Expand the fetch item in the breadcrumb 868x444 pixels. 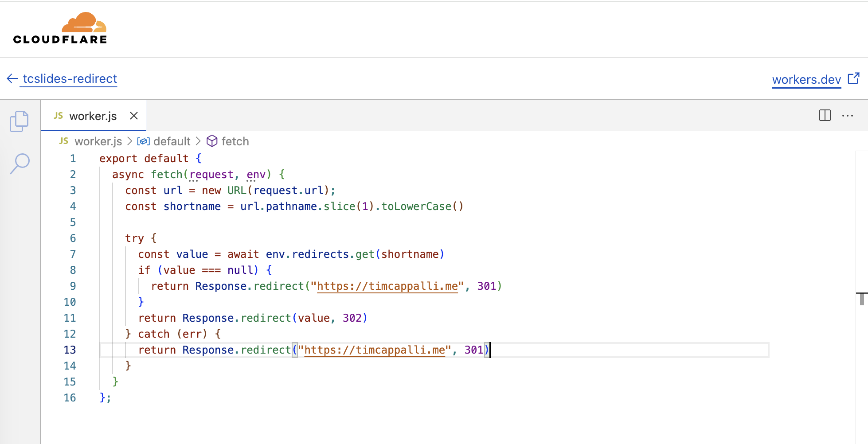click(x=235, y=141)
